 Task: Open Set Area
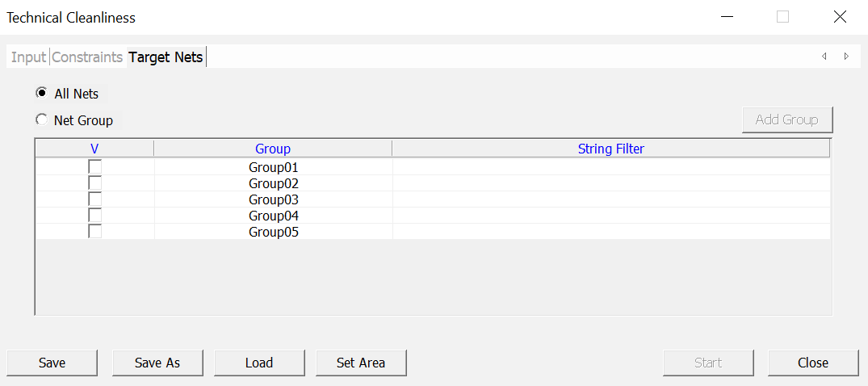click(x=361, y=363)
